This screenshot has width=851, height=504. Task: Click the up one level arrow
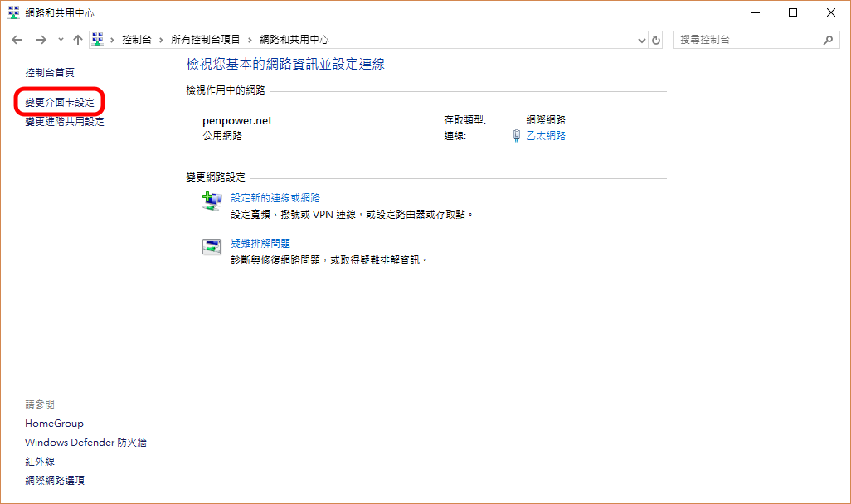point(77,40)
